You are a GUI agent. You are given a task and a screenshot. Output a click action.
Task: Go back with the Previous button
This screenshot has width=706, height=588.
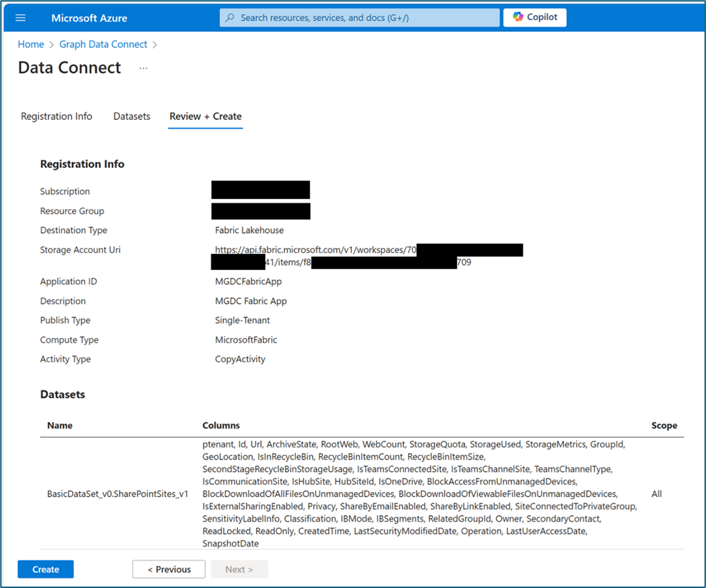(169, 569)
